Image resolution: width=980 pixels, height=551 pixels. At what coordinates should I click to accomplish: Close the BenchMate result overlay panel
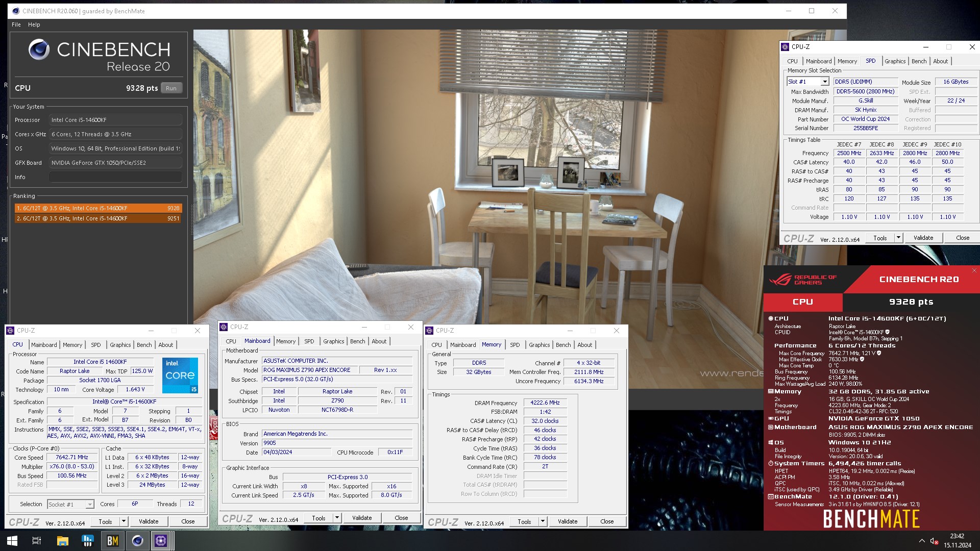pos(974,270)
